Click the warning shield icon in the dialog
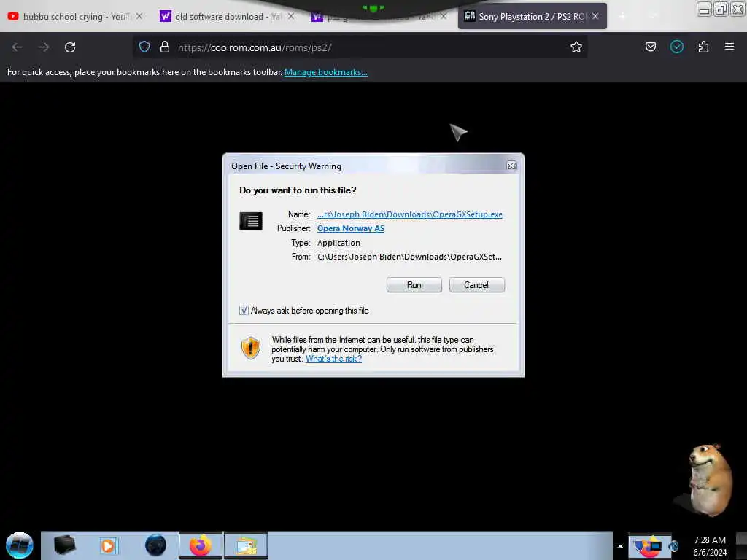The image size is (747, 560). [251, 348]
